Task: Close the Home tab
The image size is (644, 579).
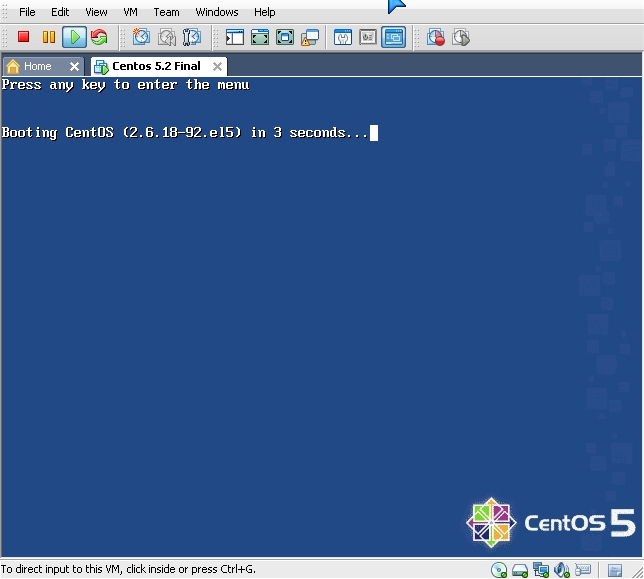Action: [74, 66]
